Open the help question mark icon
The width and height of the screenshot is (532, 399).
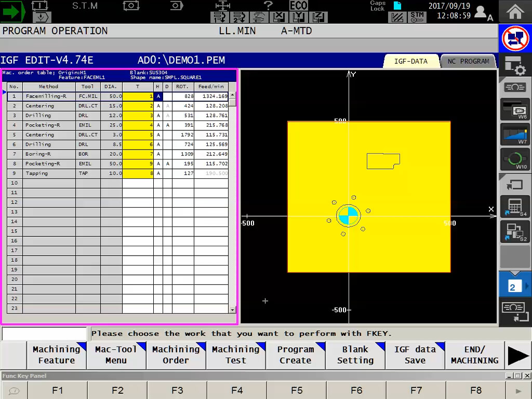point(268,6)
